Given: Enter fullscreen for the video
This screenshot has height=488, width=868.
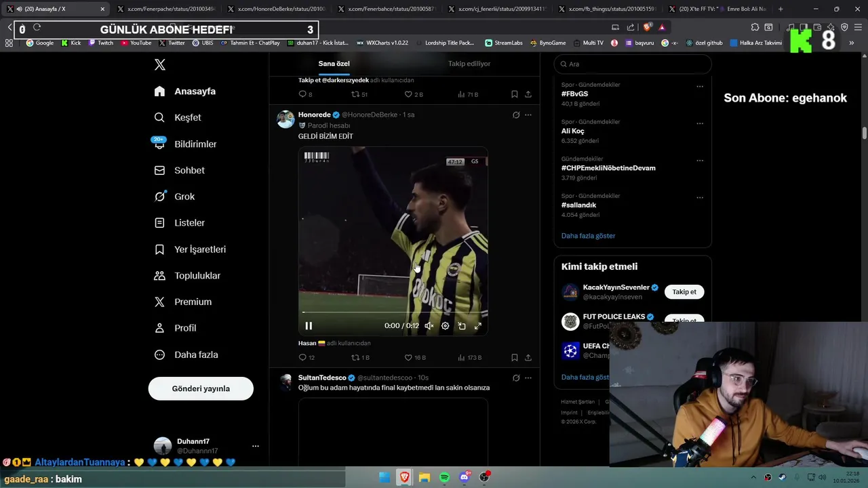Looking at the screenshot, I should pyautogui.click(x=478, y=326).
